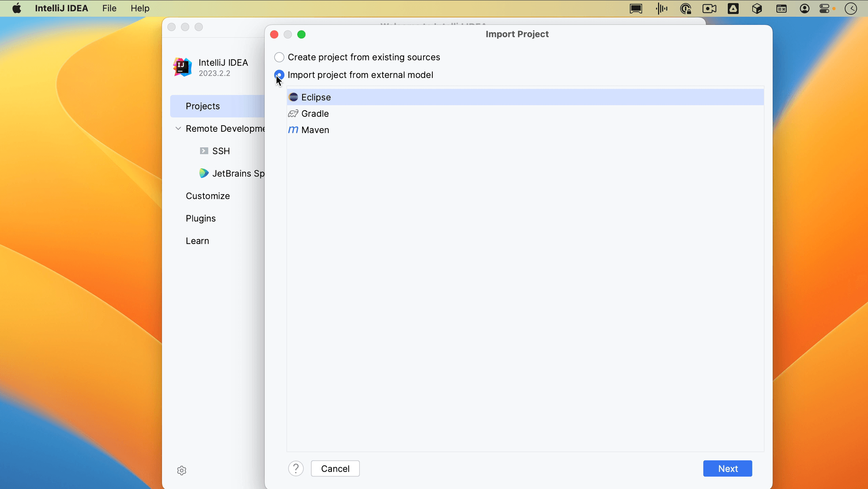868x489 pixels.
Task: Open the File menu
Action: click(x=109, y=8)
